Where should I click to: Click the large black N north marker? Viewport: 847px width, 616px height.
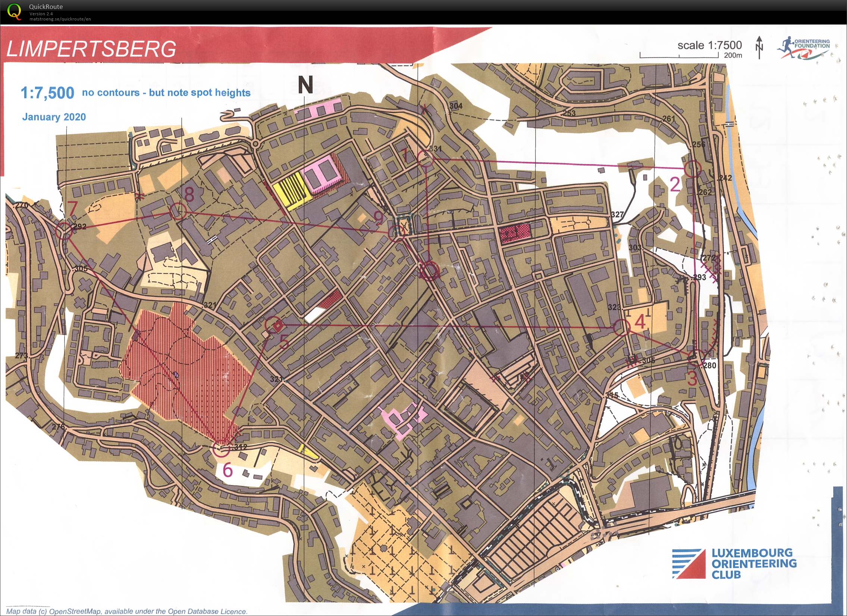click(305, 85)
